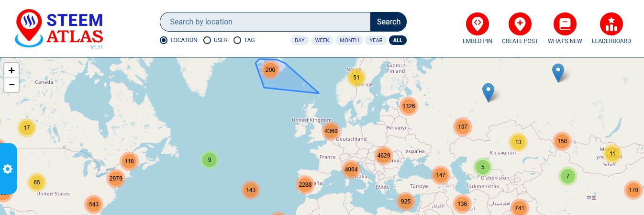Open cluster marker 1326
The height and width of the screenshot is (215, 644).
coord(409,106)
